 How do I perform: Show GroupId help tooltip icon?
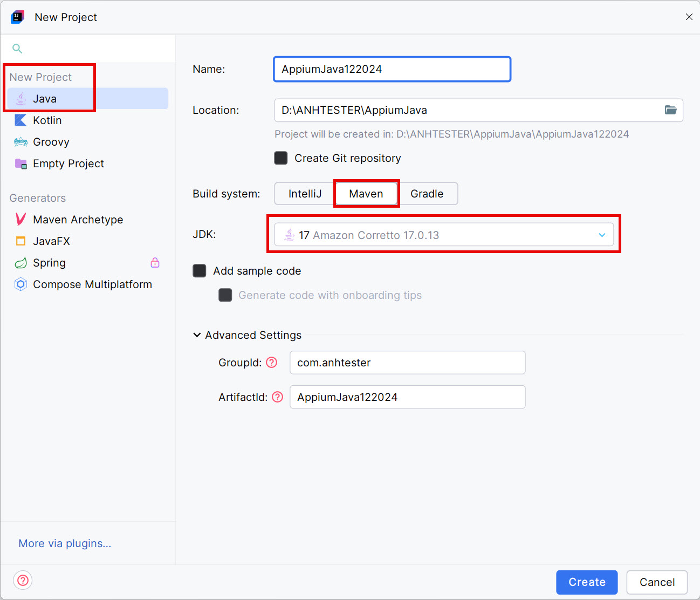(272, 363)
